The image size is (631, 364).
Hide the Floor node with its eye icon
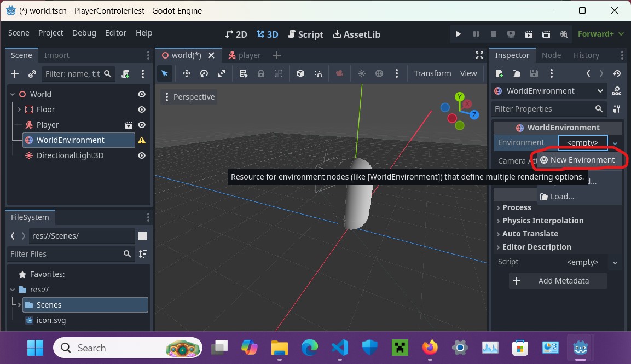[x=141, y=109]
